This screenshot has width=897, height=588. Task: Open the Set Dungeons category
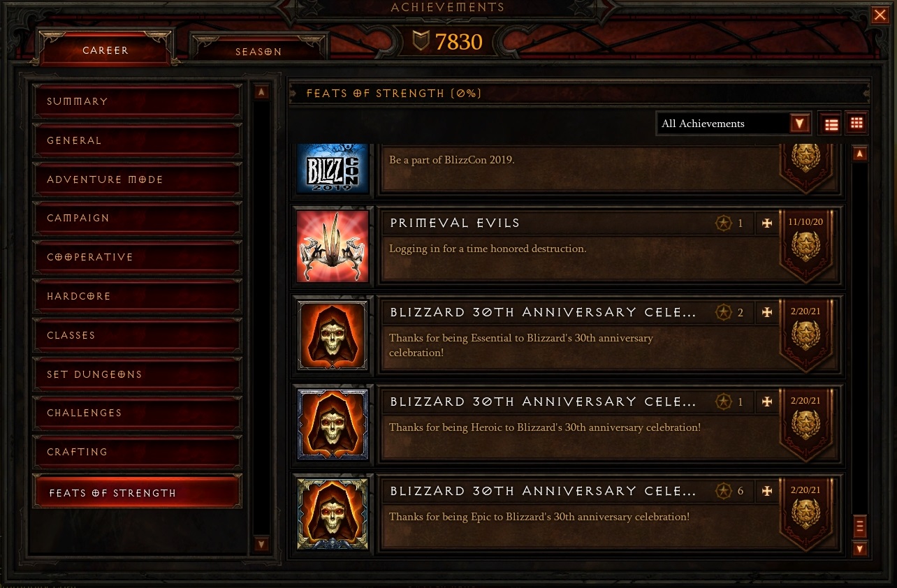tap(137, 374)
